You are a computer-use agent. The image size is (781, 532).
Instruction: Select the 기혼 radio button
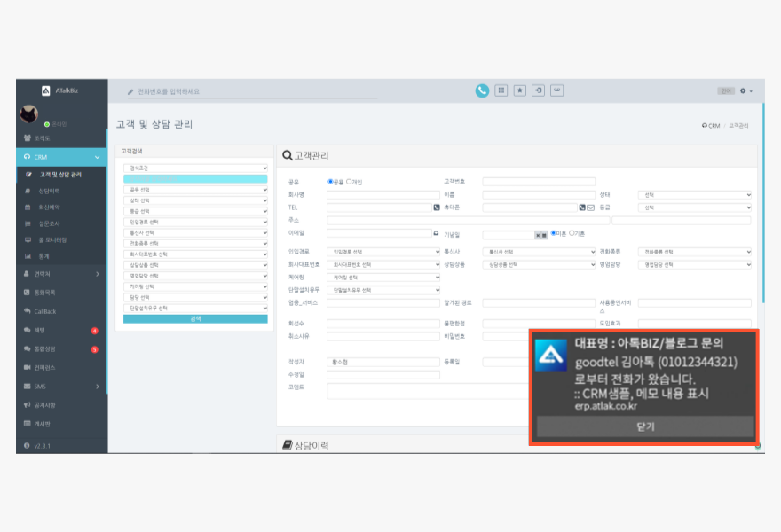[572, 233]
